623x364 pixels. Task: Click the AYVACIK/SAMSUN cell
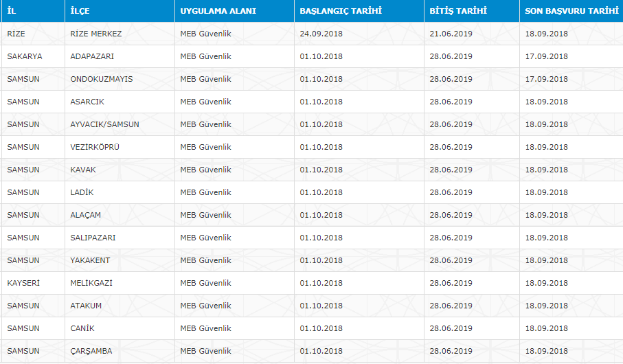click(x=104, y=124)
